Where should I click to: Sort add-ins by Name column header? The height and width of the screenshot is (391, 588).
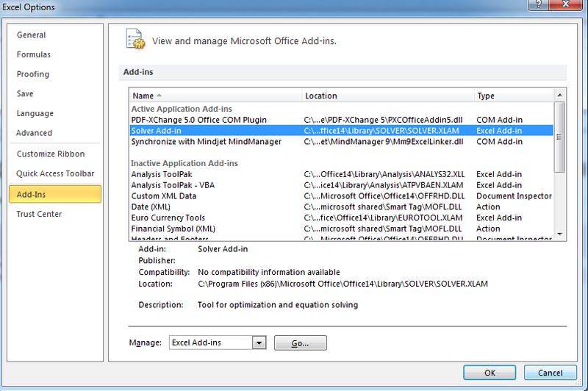point(215,96)
